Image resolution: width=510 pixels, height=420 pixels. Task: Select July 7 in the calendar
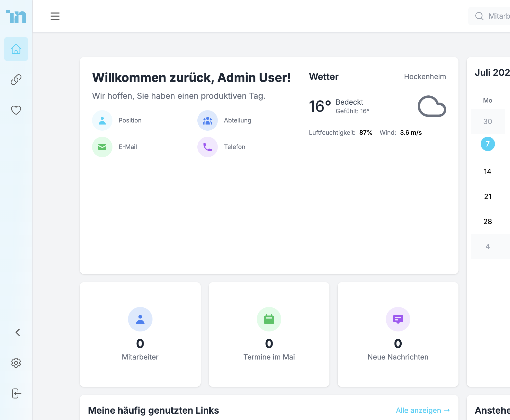pyautogui.click(x=487, y=144)
